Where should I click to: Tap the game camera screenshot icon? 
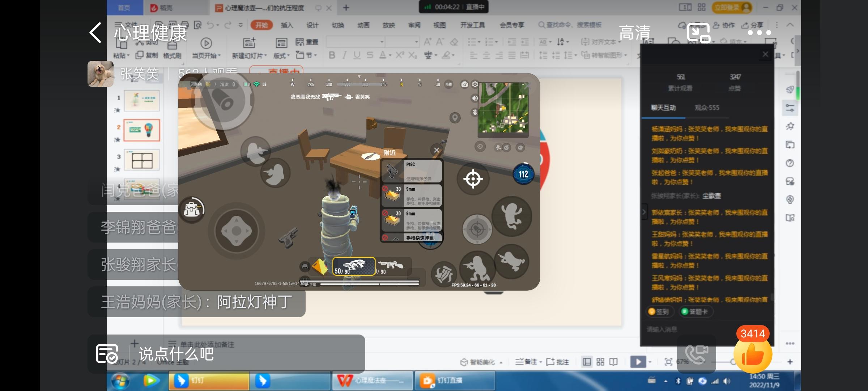pos(464,84)
